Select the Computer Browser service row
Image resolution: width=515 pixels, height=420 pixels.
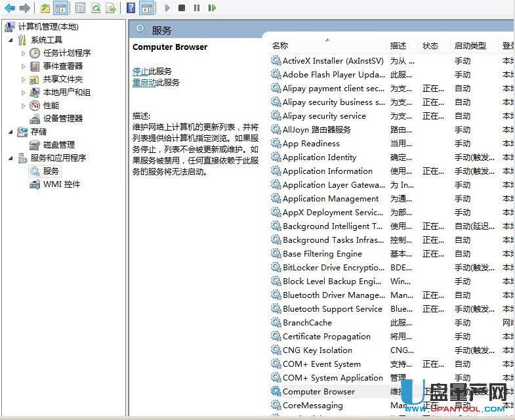tap(392, 392)
